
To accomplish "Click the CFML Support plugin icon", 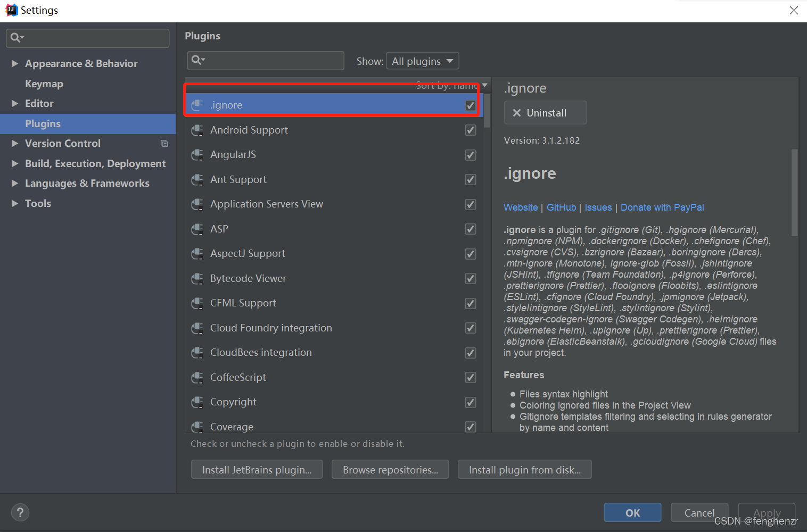I will pos(197,303).
